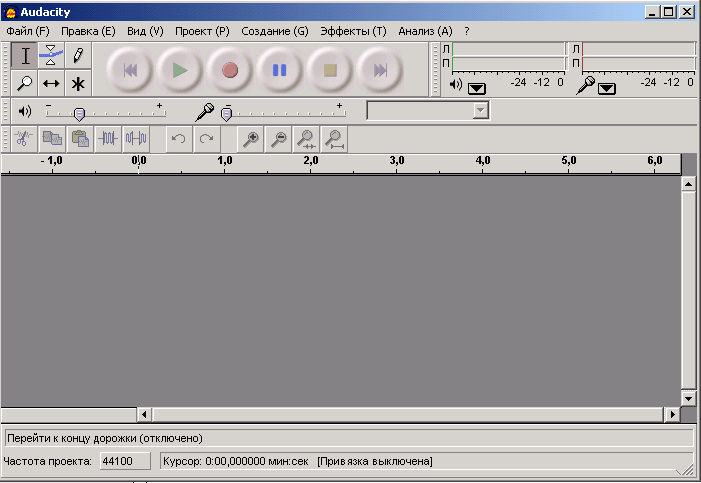Open the Создание (G) menu
The width and height of the screenshot is (701, 483).
275,31
